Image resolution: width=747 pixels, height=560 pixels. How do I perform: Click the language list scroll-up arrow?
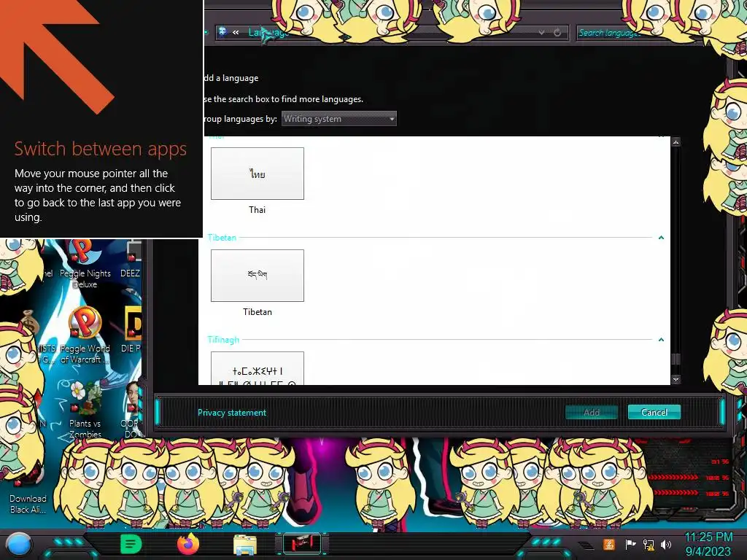676,142
